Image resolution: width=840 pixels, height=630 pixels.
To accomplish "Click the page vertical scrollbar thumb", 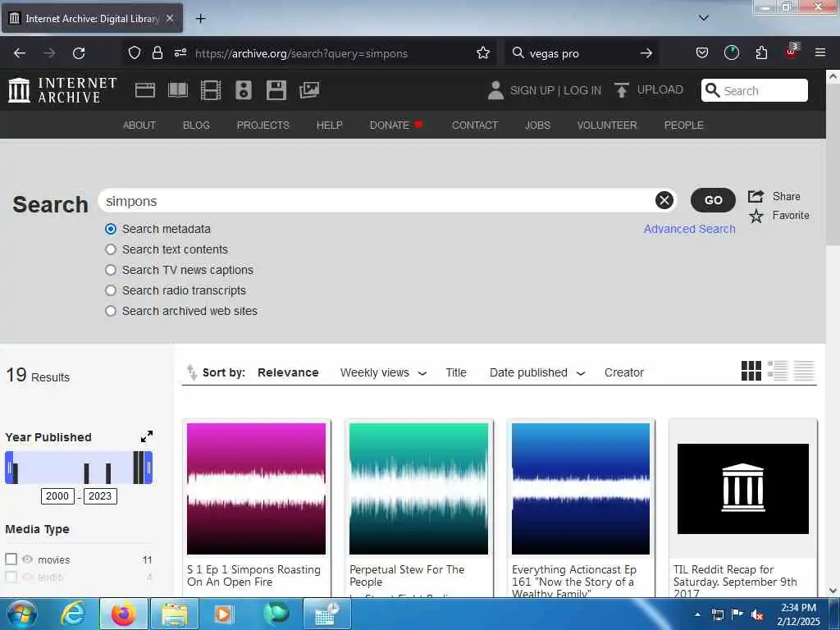I will click(x=833, y=166).
